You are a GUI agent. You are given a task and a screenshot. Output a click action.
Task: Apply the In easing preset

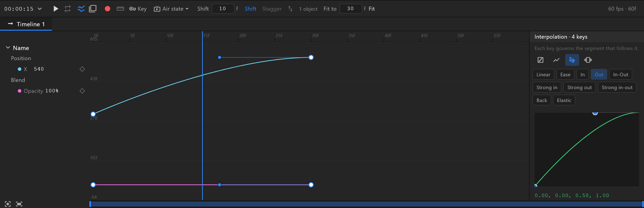click(x=583, y=75)
